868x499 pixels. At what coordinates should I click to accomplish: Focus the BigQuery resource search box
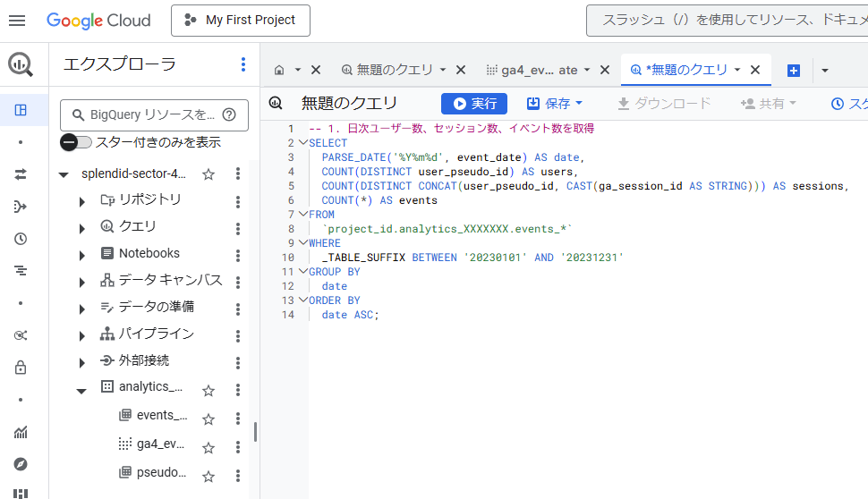154,115
